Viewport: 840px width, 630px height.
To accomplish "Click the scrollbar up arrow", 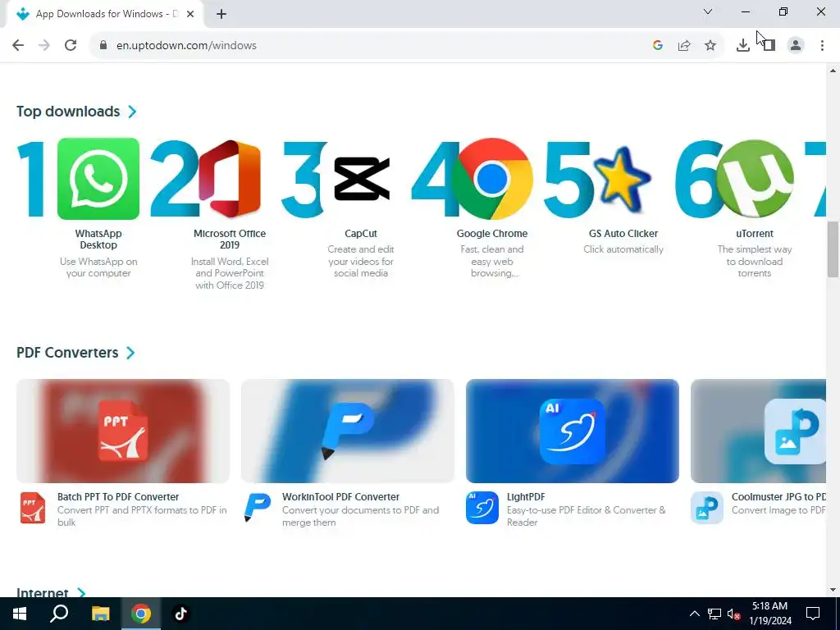I will point(833,71).
